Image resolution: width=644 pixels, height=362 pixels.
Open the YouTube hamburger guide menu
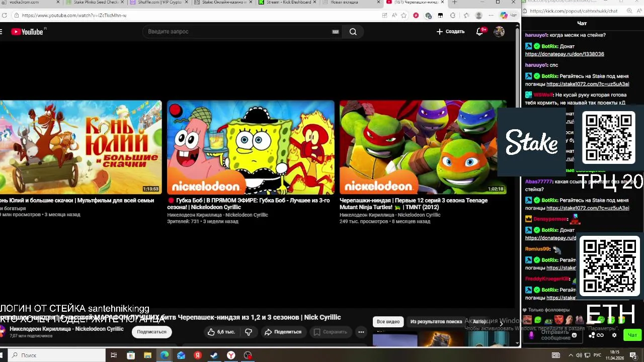(1, 32)
